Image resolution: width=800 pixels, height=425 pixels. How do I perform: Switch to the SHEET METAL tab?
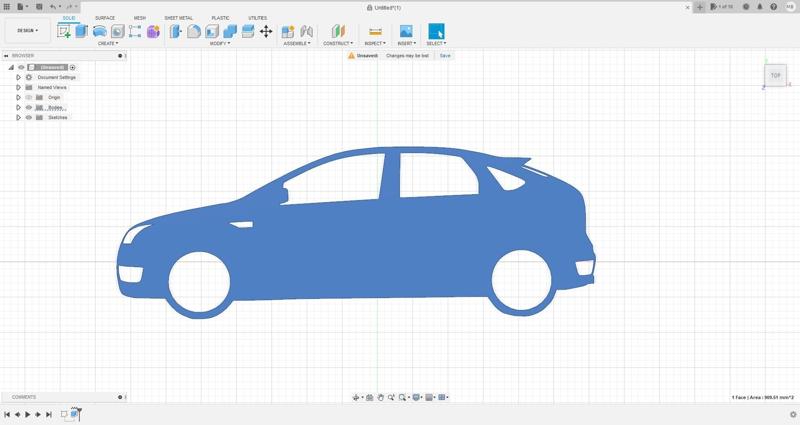coord(179,18)
